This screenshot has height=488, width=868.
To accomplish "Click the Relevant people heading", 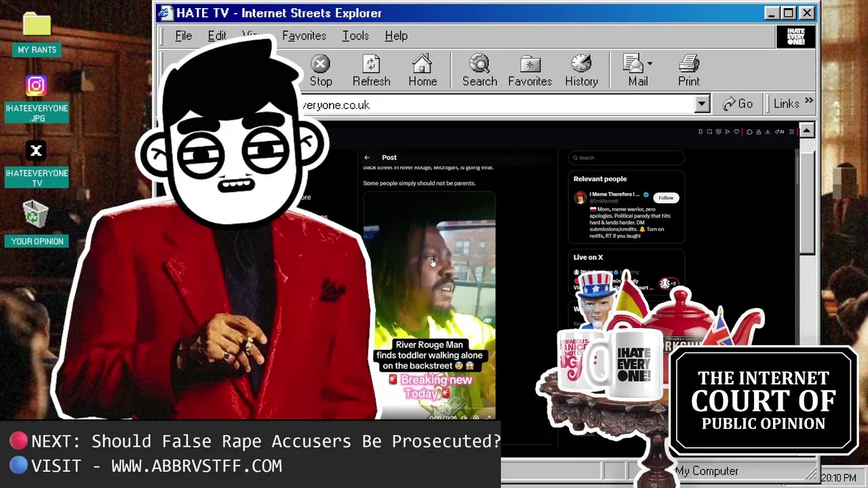I will tap(600, 179).
